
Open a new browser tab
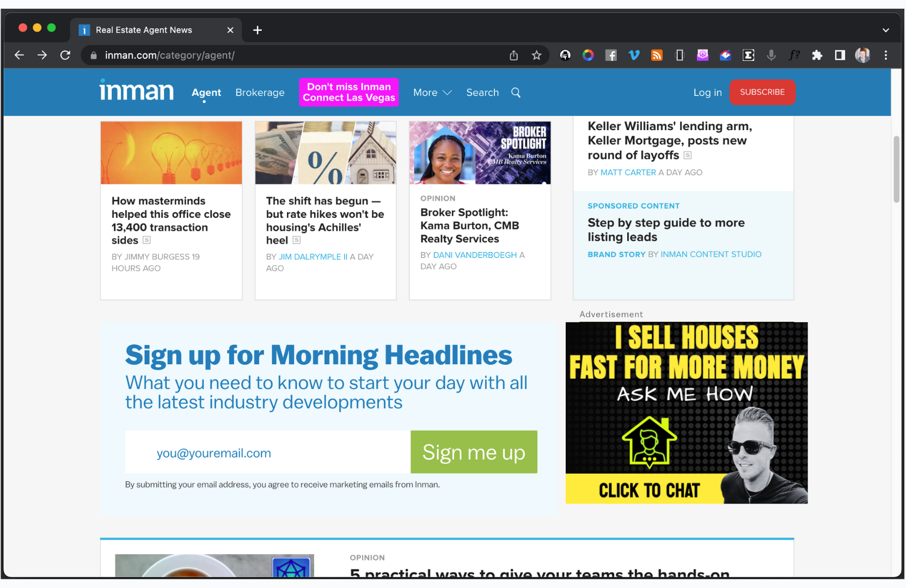click(258, 30)
